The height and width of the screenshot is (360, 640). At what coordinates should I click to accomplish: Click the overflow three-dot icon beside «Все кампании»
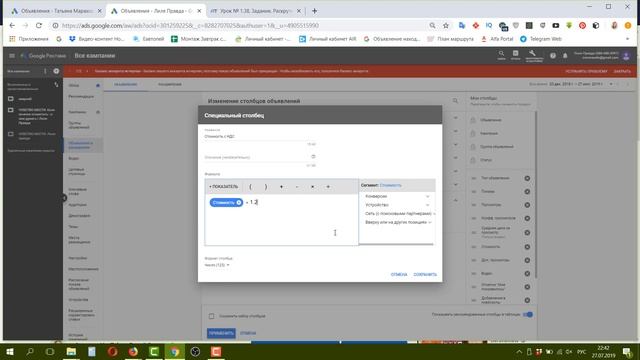(45, 71)
